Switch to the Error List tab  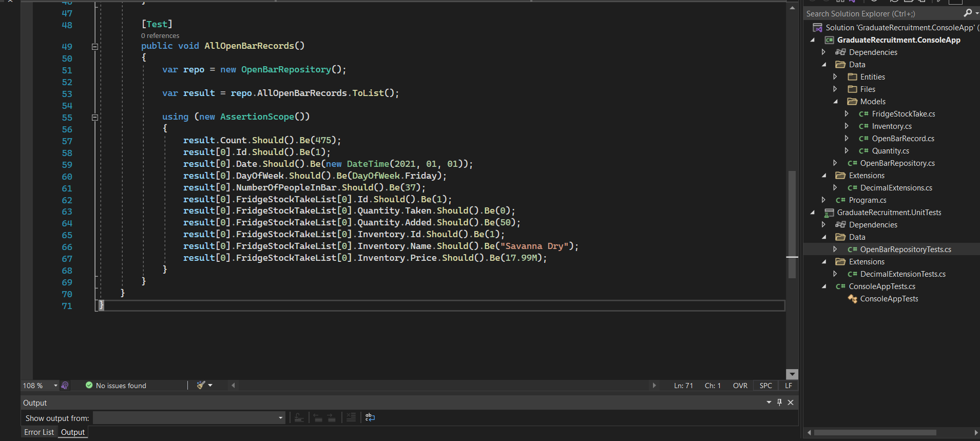tap(39, 432)
